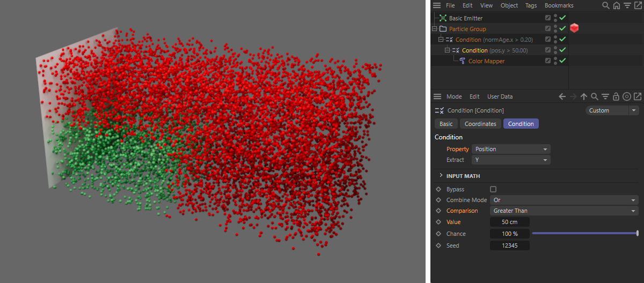This screenshot has height=283, width=644.
Task: Open the Attribute Manager filter icon
Action: (605, 96)
